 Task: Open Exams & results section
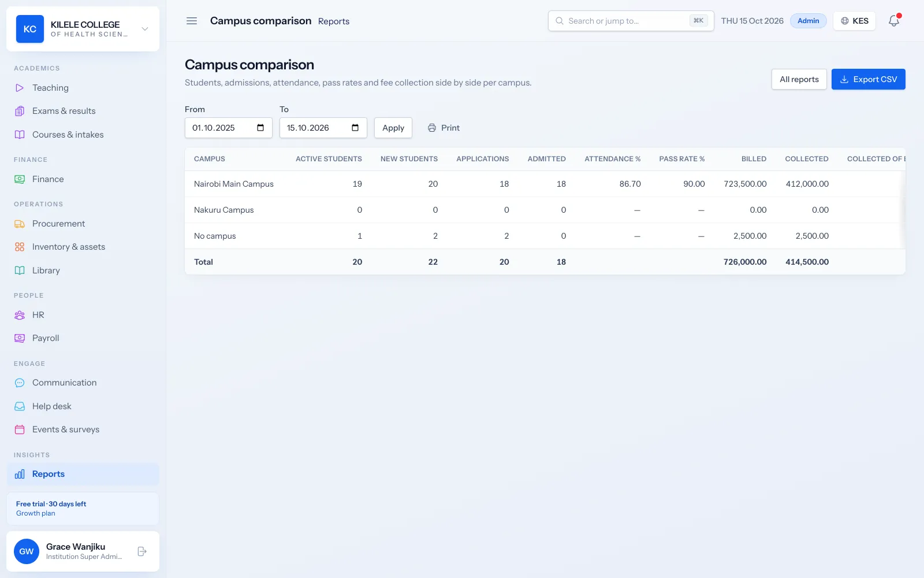coord(83,111)
